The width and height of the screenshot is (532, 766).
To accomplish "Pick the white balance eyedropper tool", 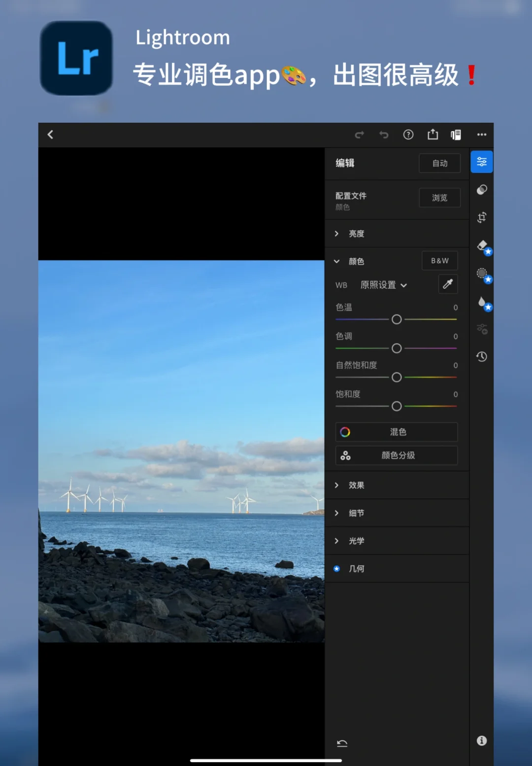I will (x=448, y=284).
